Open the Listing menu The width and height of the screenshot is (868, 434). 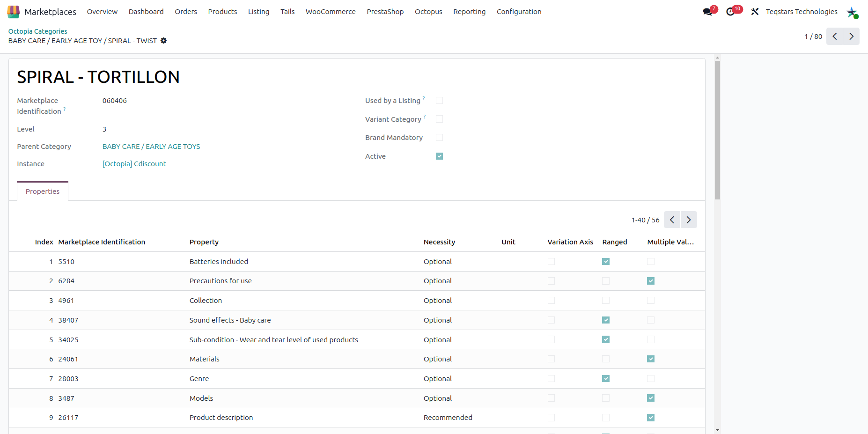coord(258,12)
